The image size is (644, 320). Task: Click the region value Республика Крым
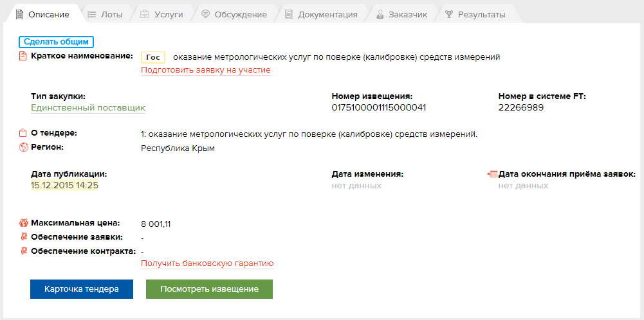(x=178, y=148)
